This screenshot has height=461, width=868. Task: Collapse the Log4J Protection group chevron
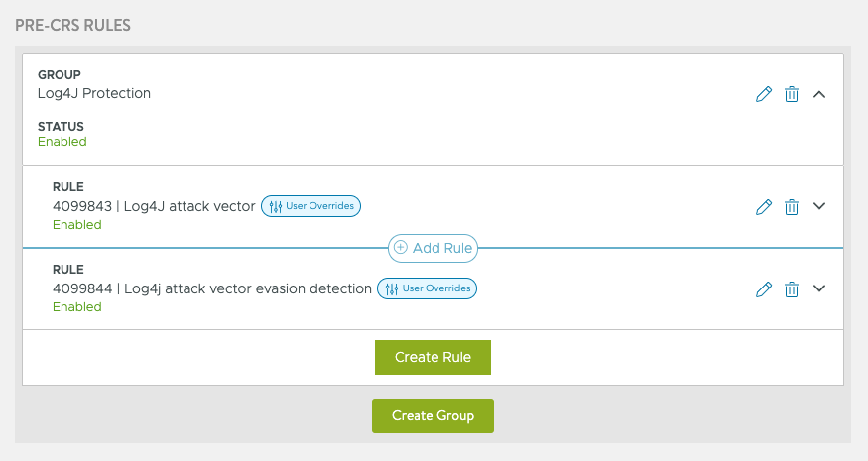tap(819, 94)
